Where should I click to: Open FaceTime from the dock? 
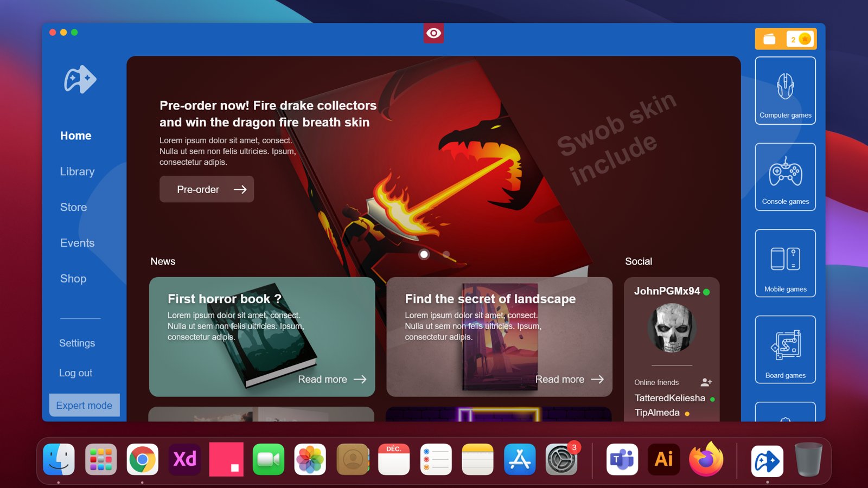pyautogui.click(x=268, y=459)
